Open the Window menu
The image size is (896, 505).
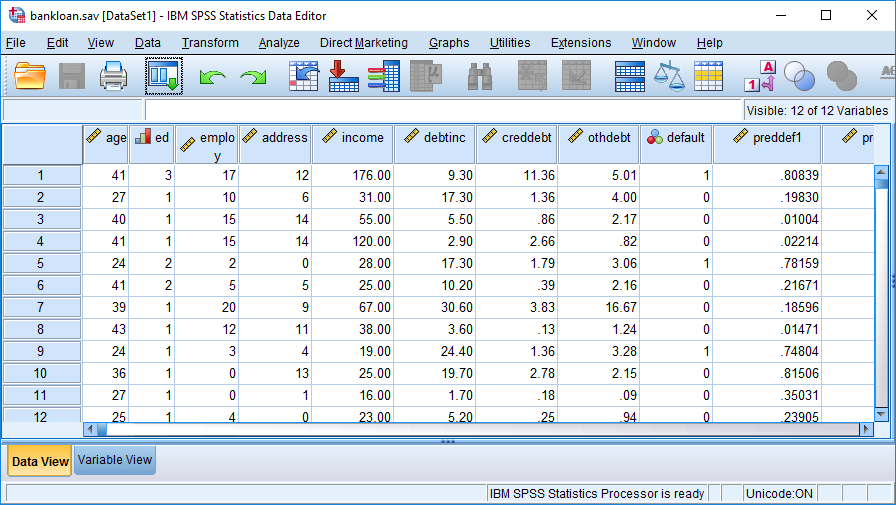click(653, 43)
